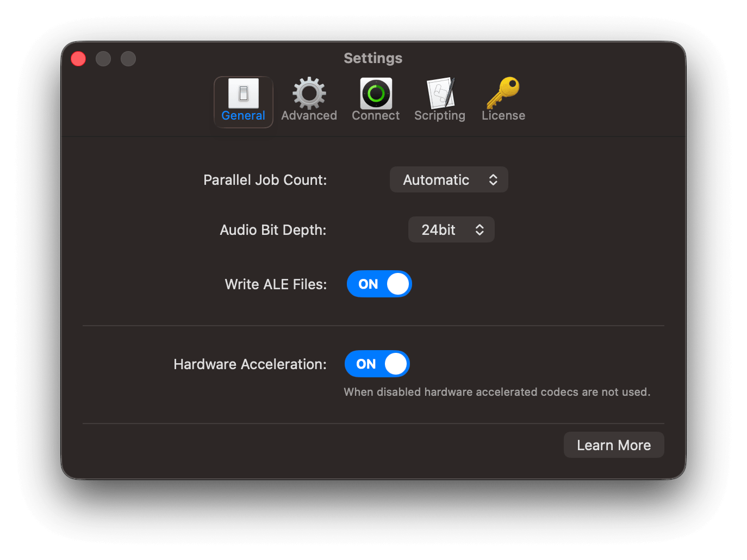Image resolution: width=747 pixels, height=560 pixels.
Task: Click the Connect green ring icon
Action: (x=376, y=94)
